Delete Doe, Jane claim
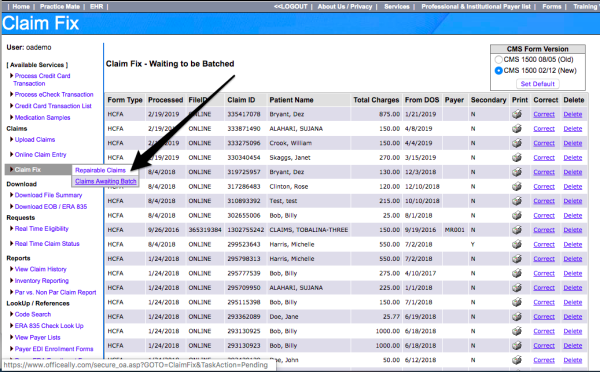Viewport: 600px width, 372px height. click(x=572, y=317)
